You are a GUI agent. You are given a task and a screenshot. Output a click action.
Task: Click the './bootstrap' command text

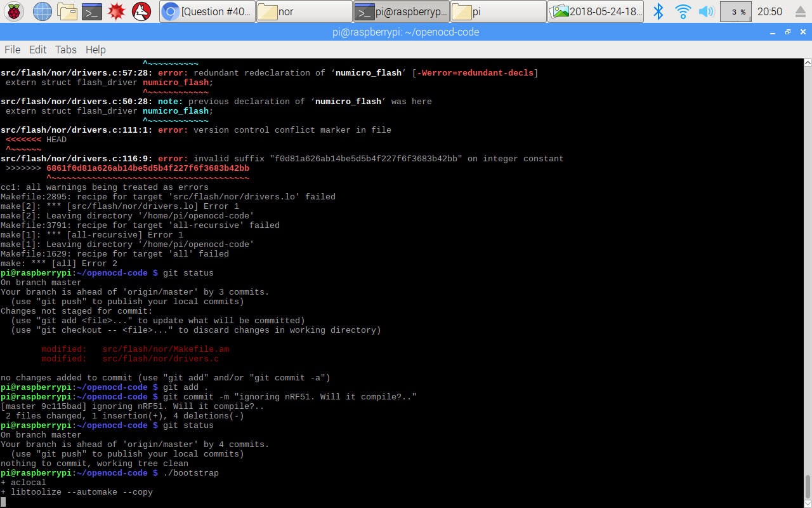pos(191,473)
